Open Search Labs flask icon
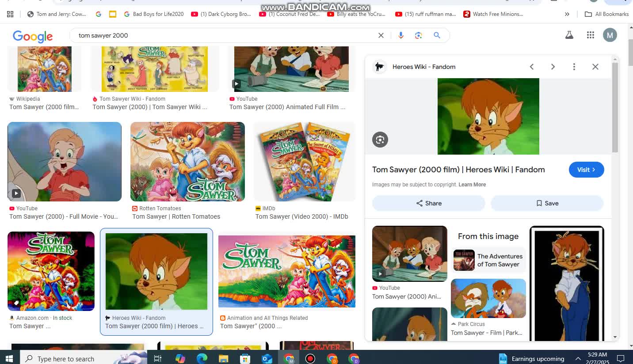This screenshot has width=633, height=364. [x=569, y=35]
